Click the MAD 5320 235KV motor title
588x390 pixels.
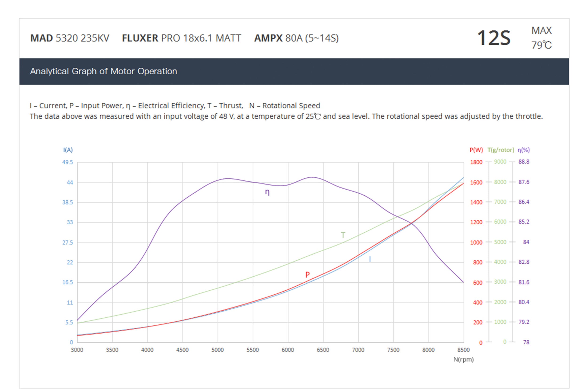(x=70, y=38)
